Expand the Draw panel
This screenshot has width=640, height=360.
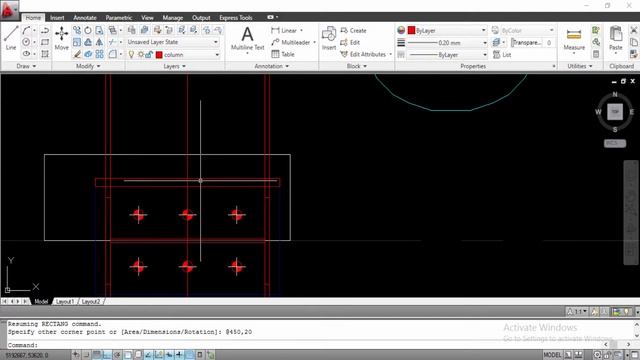tap(26, 66)
